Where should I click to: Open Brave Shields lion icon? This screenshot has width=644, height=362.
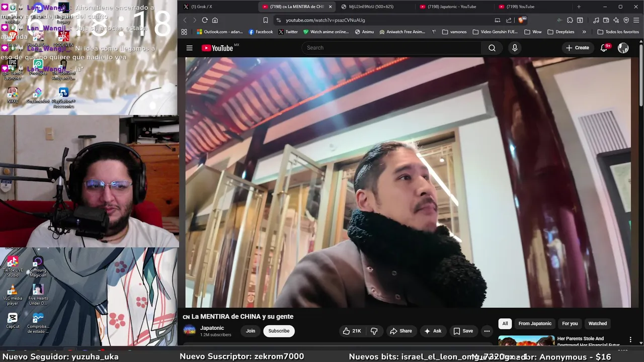coord(521,20)
